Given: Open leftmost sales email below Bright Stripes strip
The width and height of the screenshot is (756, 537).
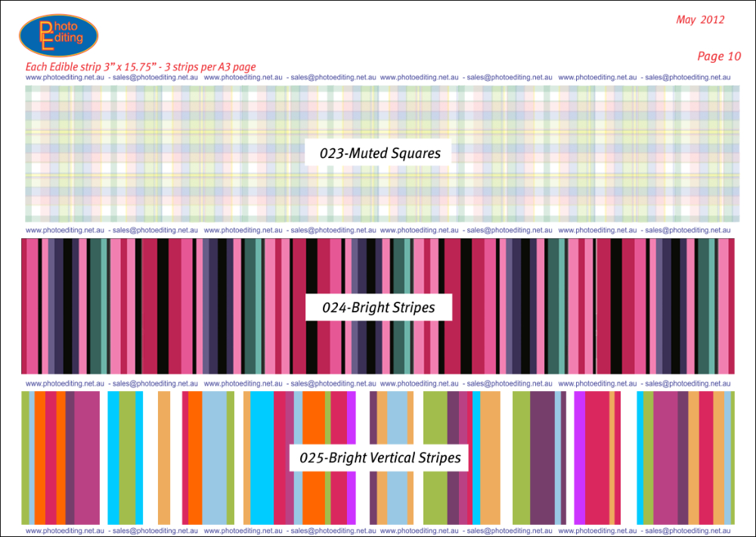Looking at the screenshot, I should [x=155, y=383].
